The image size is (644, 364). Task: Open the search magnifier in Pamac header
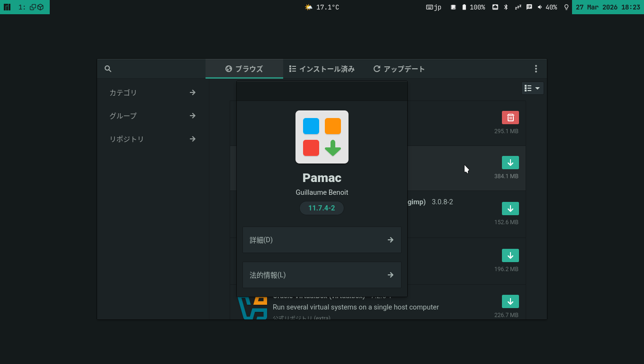pos(108,69)
